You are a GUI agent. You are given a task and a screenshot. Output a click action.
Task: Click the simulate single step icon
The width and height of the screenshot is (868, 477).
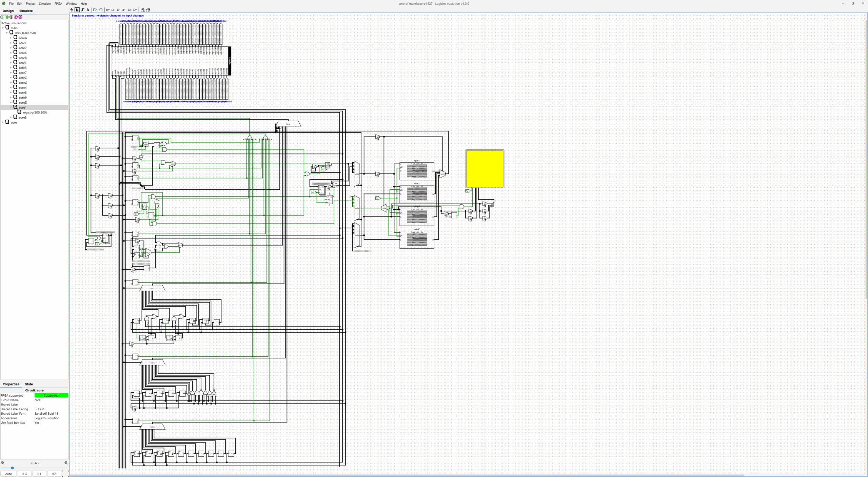point(7,17)
